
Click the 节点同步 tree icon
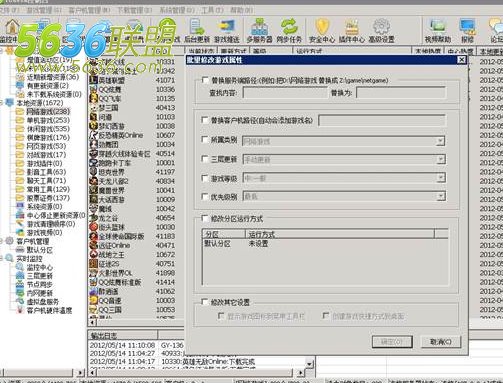20,284
